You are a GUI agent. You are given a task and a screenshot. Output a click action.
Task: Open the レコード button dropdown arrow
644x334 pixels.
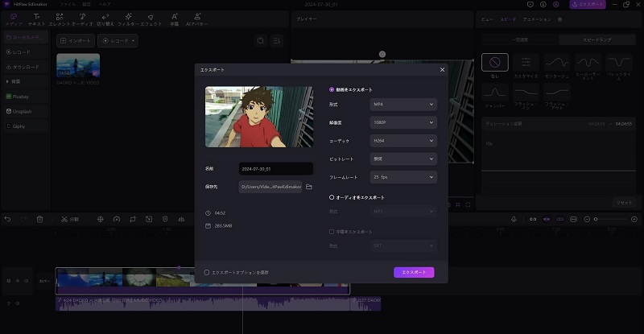tap(133, 41)
